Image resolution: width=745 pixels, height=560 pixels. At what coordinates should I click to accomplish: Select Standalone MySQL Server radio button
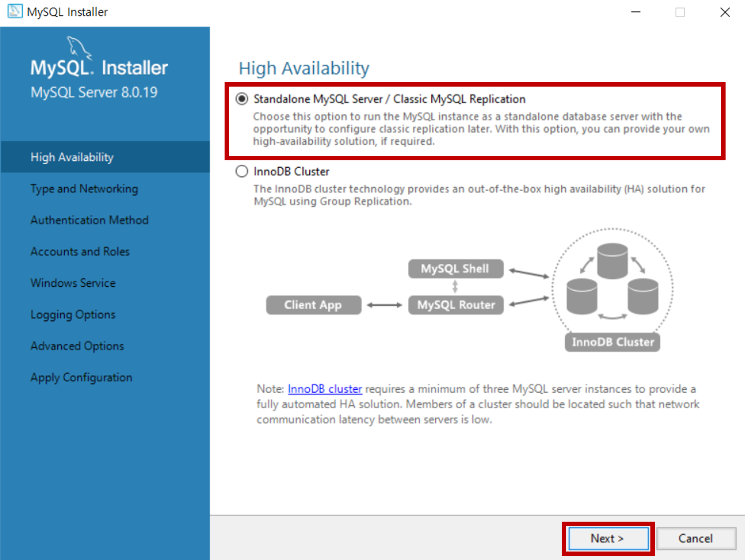coord(242,99)
